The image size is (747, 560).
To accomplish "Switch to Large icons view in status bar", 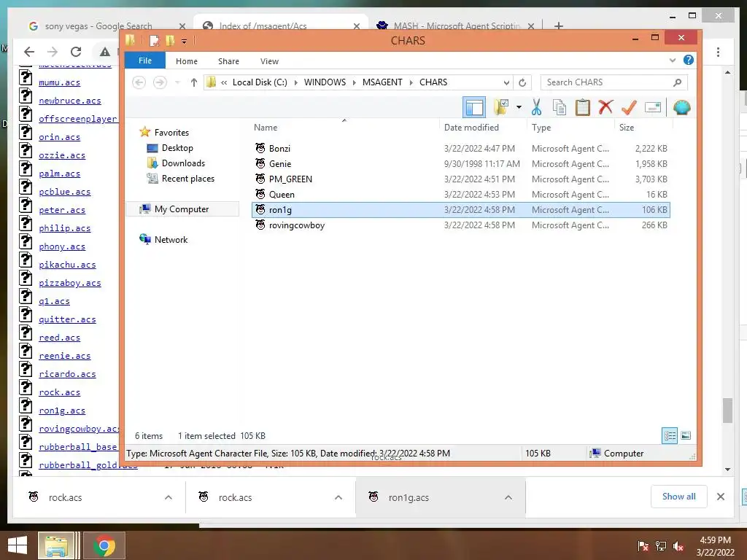I will 686,436.
